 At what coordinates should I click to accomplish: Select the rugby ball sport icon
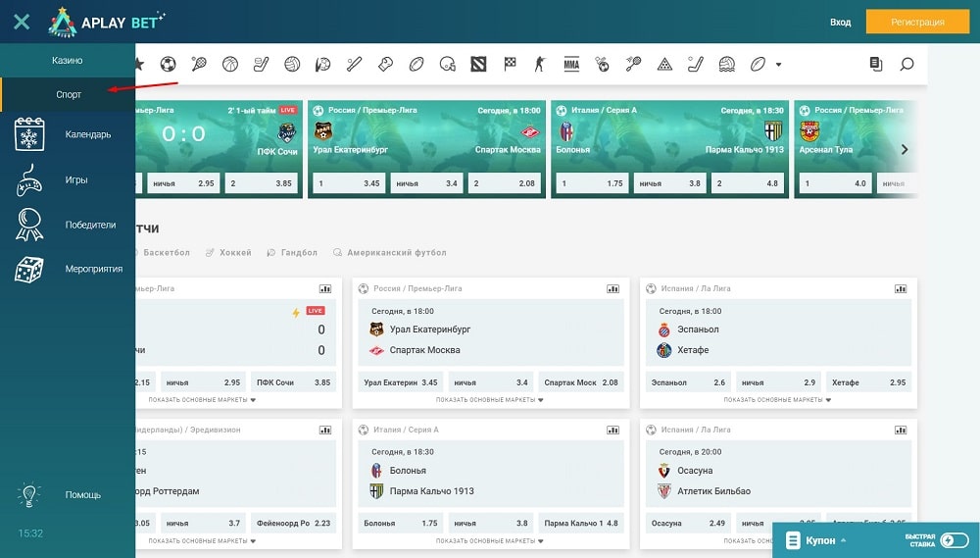coord(416,64)
